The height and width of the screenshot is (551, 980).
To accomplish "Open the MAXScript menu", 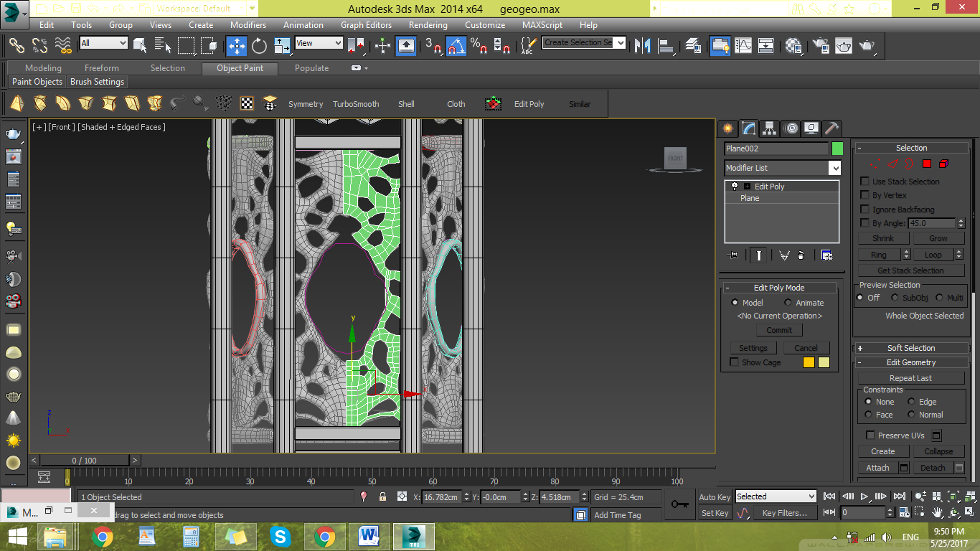I will coord(542,24).
